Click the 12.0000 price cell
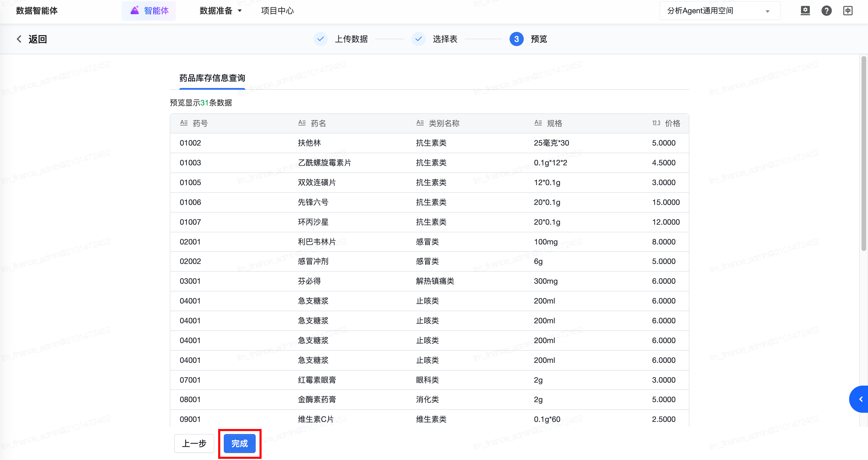Viewport: 868px width, 460px height. (x=666, y=222)
